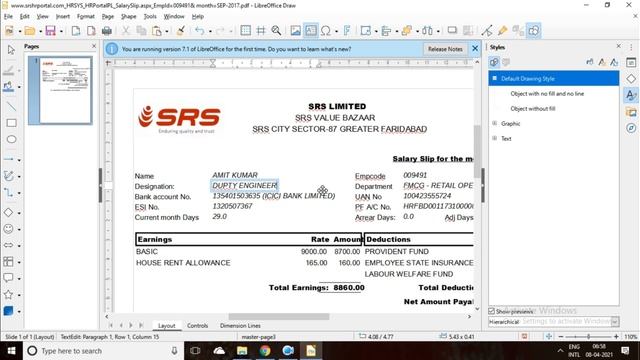Click the zoom in plus button

pos(616,336)
